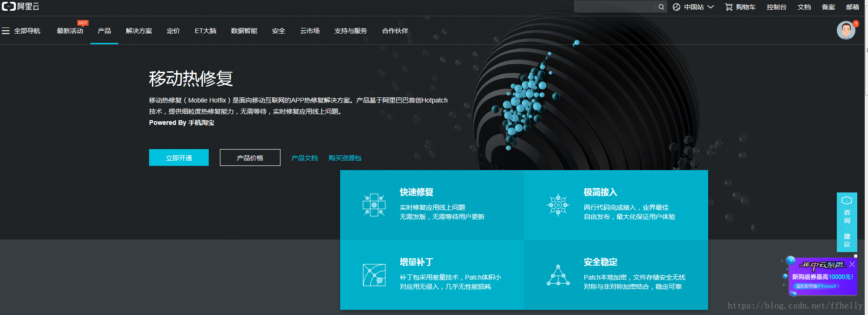Click the 安全稳定 heading
This screenshot has width=868, height=315.
point(601,262)
